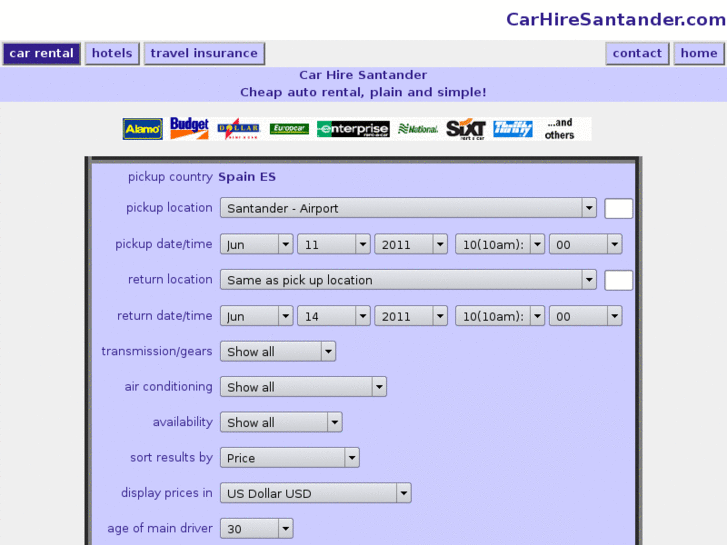Select the return minutes dropdown
Image resolution: width=727 pixels, height=545 pixels.
(585, 316)
